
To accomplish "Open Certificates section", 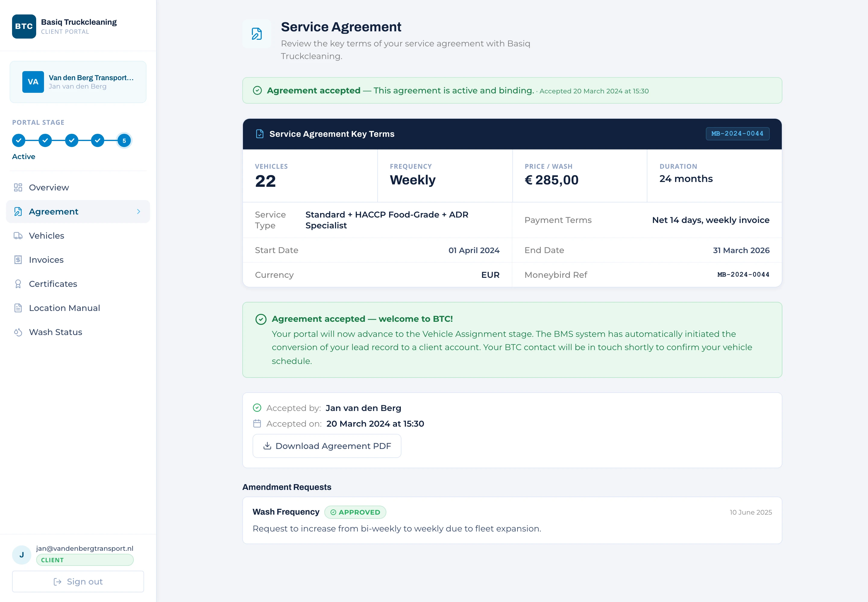I will (78, 284).
